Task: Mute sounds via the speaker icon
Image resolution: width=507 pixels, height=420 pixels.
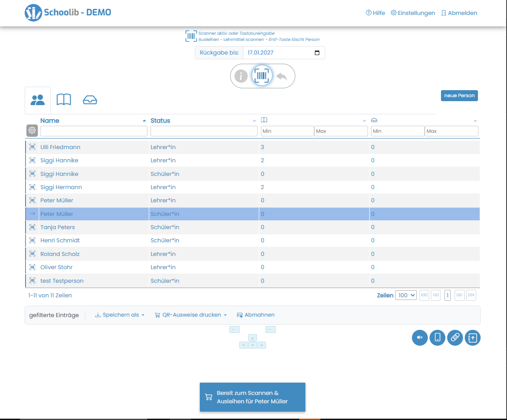Action: (419, 338)
